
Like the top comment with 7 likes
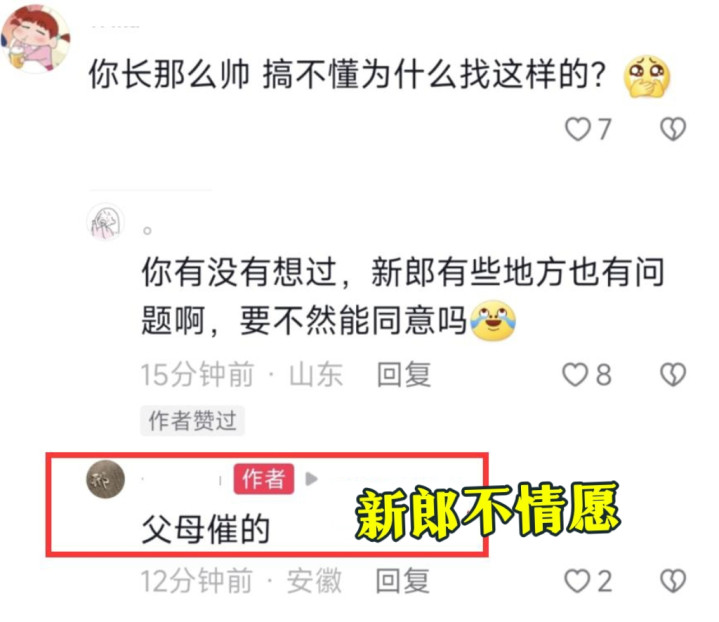pos(578,128)
